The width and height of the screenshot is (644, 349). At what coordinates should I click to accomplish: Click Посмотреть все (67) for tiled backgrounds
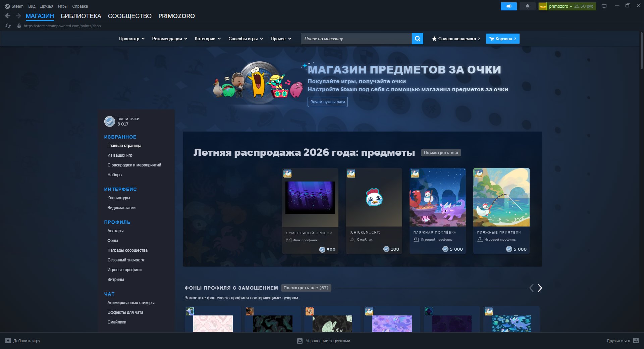(x=306, y=288)
